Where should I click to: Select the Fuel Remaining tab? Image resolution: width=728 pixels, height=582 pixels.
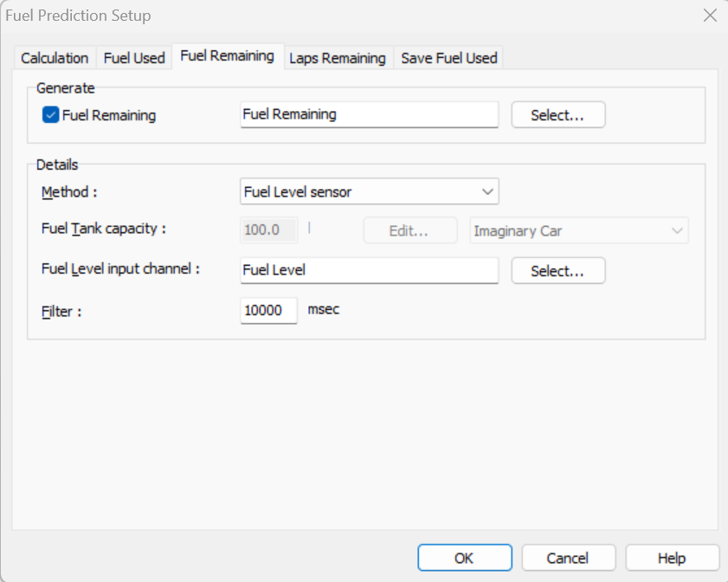(227, 56)
